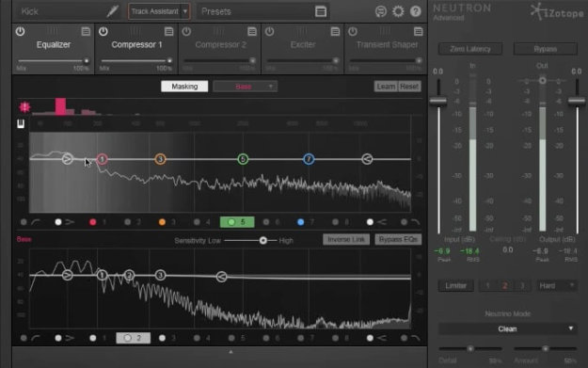Toggle the Compressor 1 power button

(x=103, y=31)
